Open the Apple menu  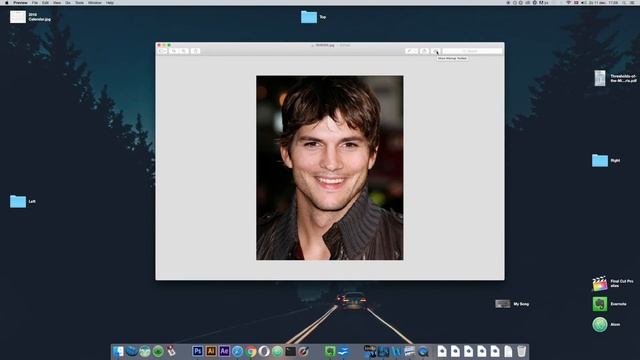(x=7, y=2)
